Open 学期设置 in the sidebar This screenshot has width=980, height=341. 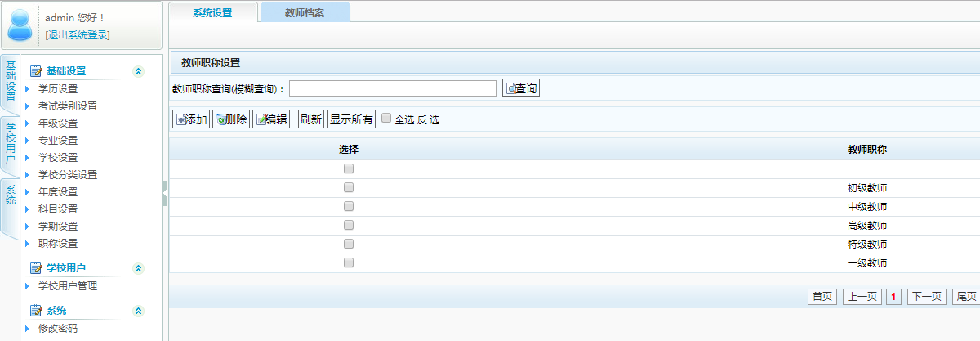pyautogui.click(x=58, y=226)
